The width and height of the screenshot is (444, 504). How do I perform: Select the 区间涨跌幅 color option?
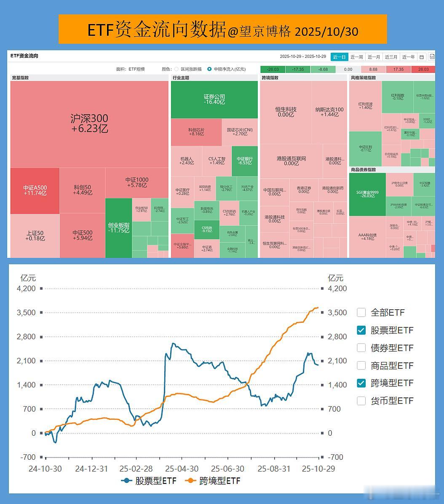[176, 69]
